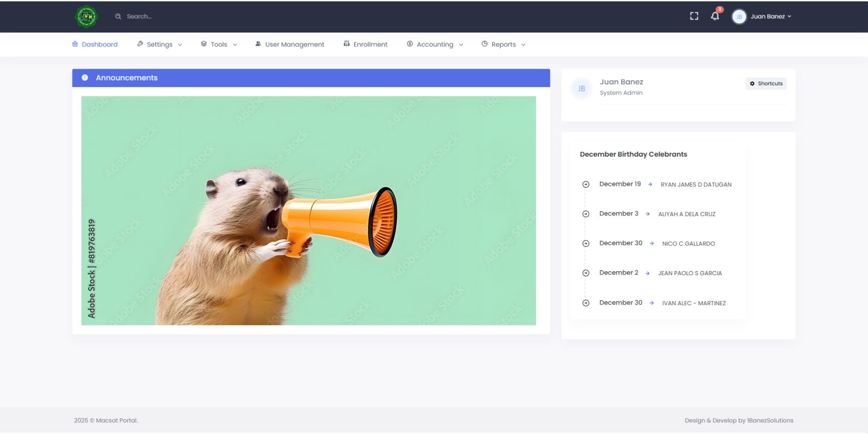Open the Enrollment menu item

pyautogui.click(x=370, y=45)
